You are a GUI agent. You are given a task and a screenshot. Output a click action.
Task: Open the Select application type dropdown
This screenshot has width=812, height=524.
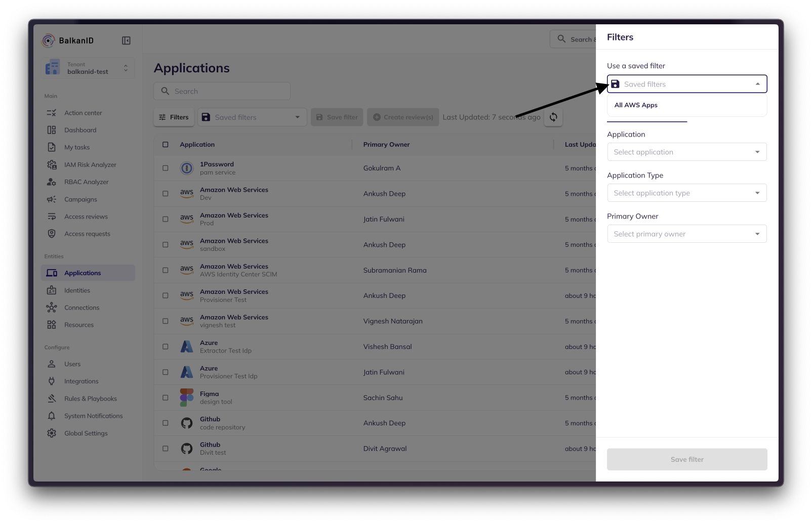686,193
